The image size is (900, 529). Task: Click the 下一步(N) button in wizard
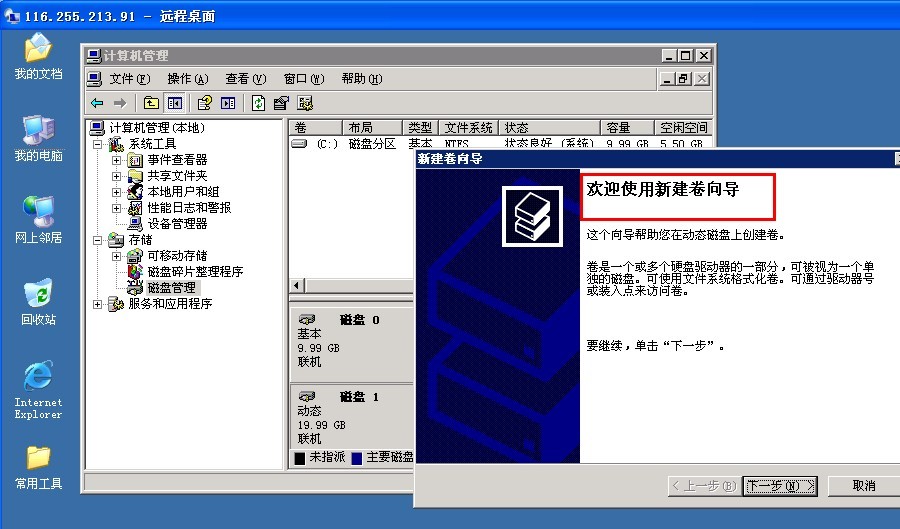click(x=781, y=486)
